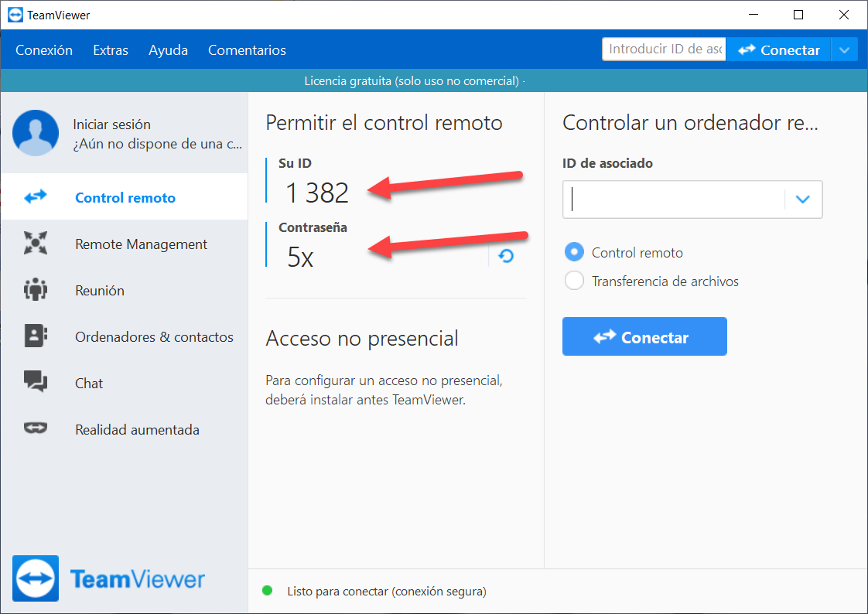
Task: Click the Reunión people icon
Action: (x=36, y=290)
